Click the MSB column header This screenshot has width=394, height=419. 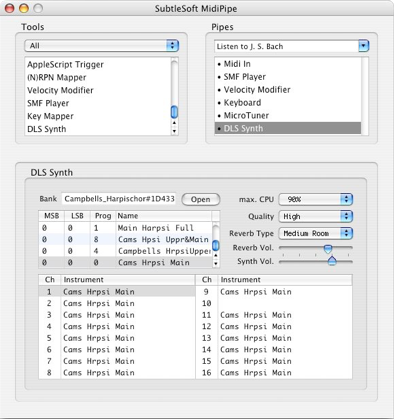click(x=52, y=216)
